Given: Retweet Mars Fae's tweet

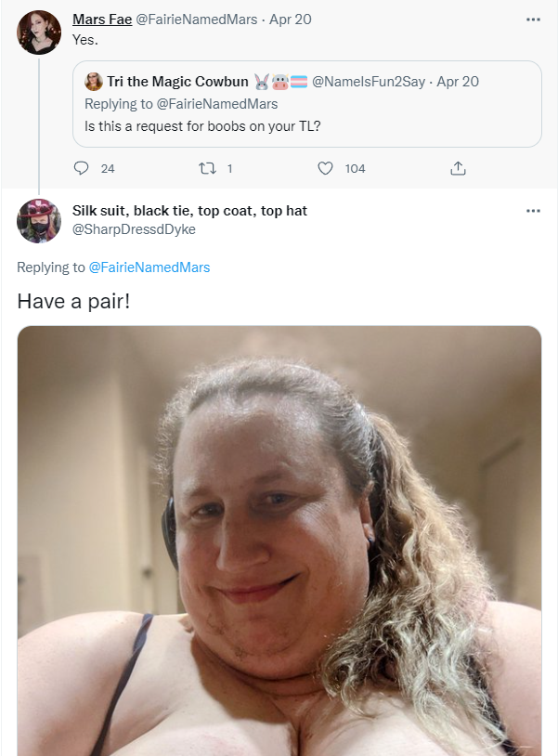Looking at the screenshot, I should point(207,168).
